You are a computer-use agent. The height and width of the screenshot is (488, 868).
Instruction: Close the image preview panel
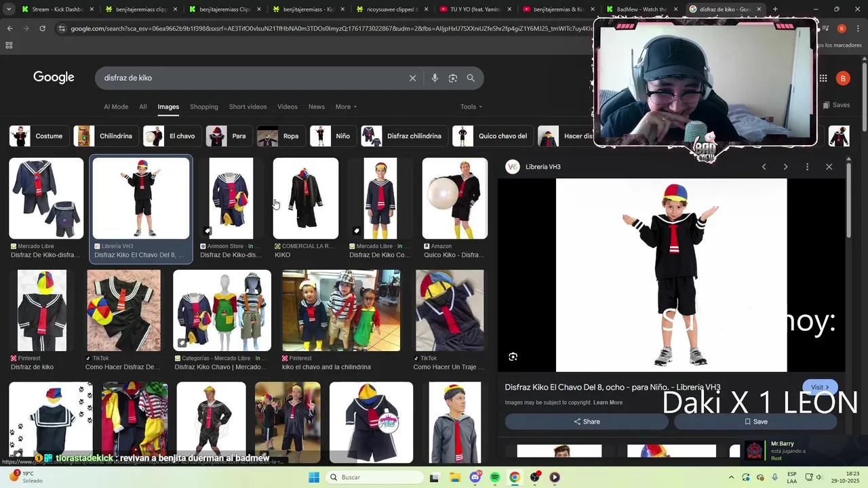[x=829, y=167]
